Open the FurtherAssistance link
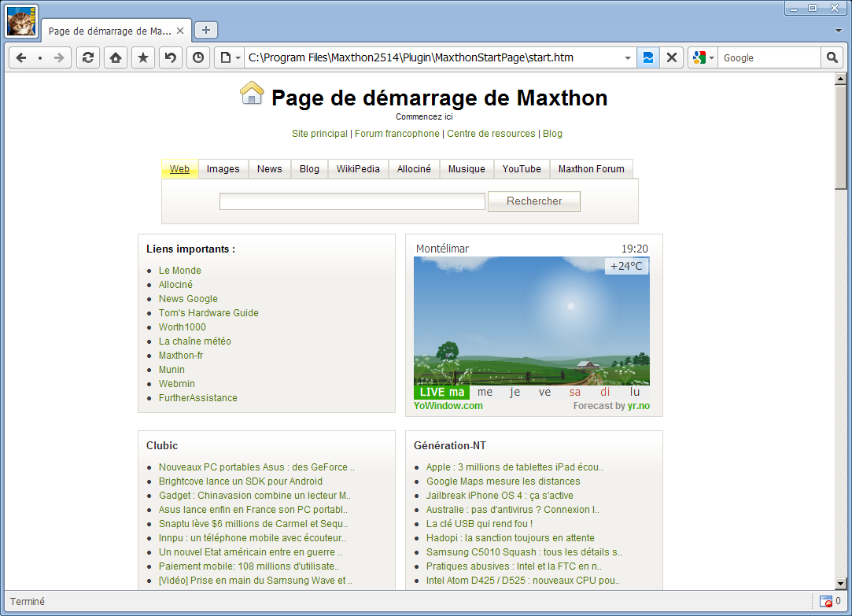This screenshot has width=852, height=616. [x=197, y=397]
